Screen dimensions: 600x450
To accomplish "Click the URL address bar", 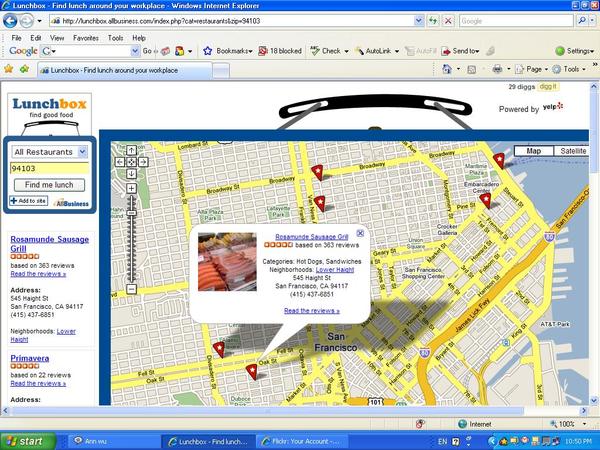I will tap(232, 21).
